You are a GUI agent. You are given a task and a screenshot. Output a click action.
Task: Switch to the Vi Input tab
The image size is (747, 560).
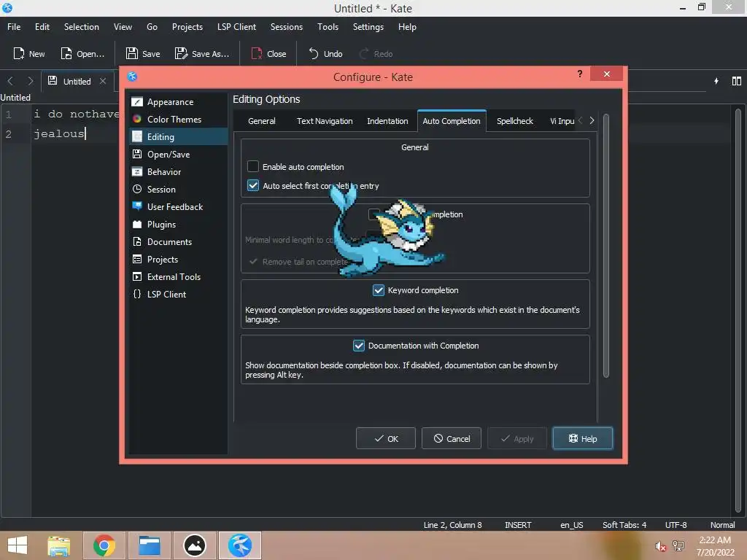coord(562,121)
